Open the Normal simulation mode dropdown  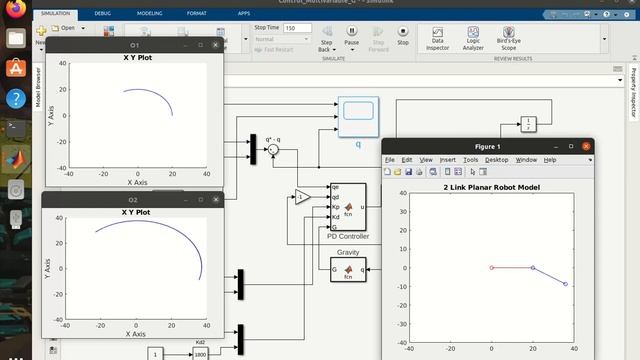click(282, 39)
